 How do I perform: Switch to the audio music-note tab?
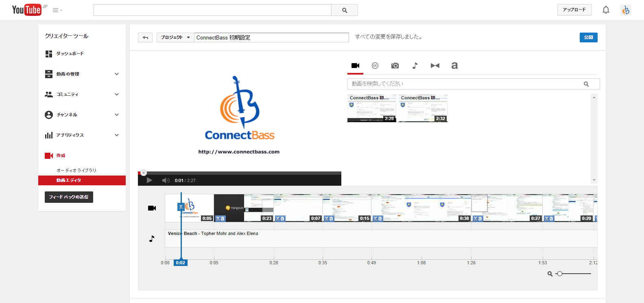click(415, 66)
